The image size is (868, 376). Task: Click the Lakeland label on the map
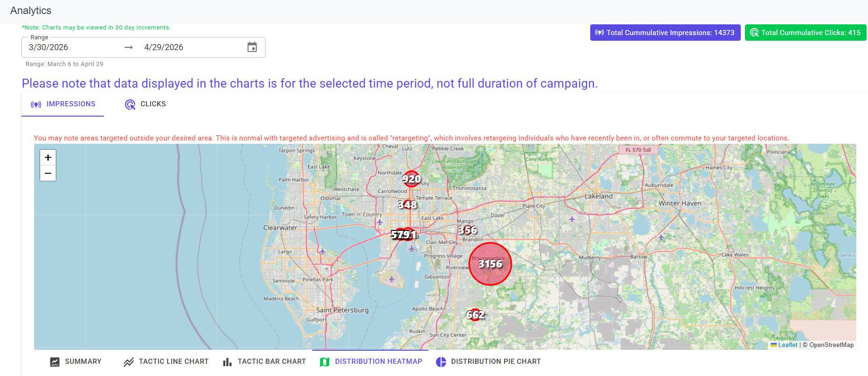click(x=599, y=196)
